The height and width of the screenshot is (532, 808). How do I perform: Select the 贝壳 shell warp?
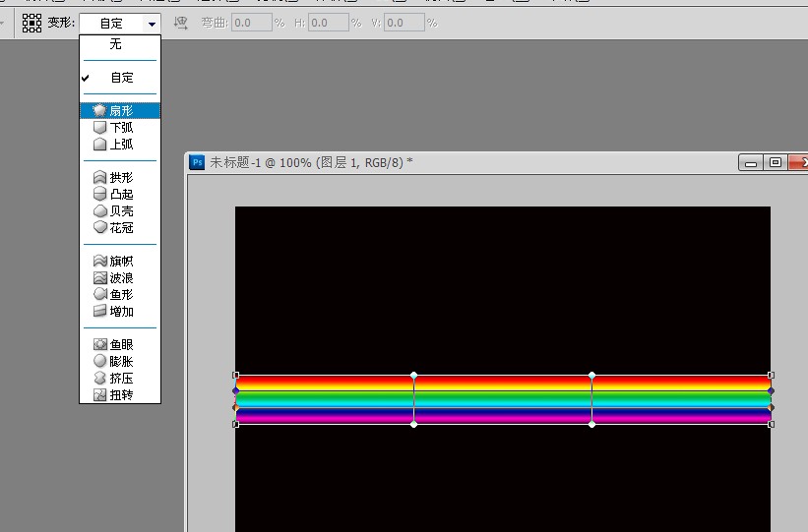click(120, 211)
